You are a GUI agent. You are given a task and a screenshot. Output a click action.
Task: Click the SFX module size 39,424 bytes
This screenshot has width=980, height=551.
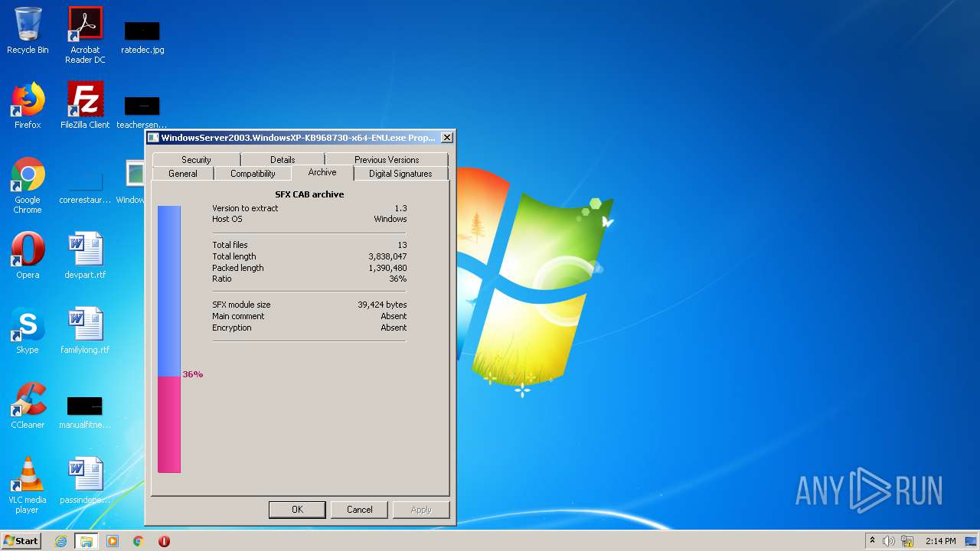click(382, 305)
